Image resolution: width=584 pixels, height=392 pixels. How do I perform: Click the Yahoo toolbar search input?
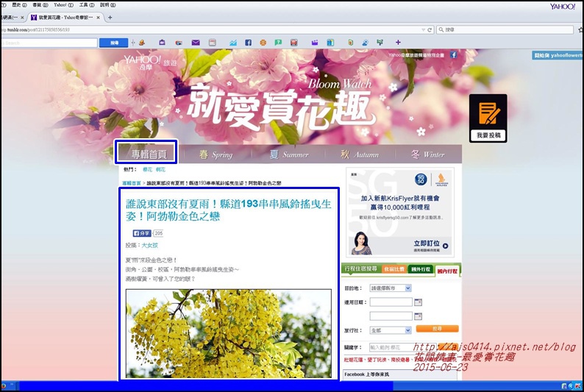pos(49,43)
